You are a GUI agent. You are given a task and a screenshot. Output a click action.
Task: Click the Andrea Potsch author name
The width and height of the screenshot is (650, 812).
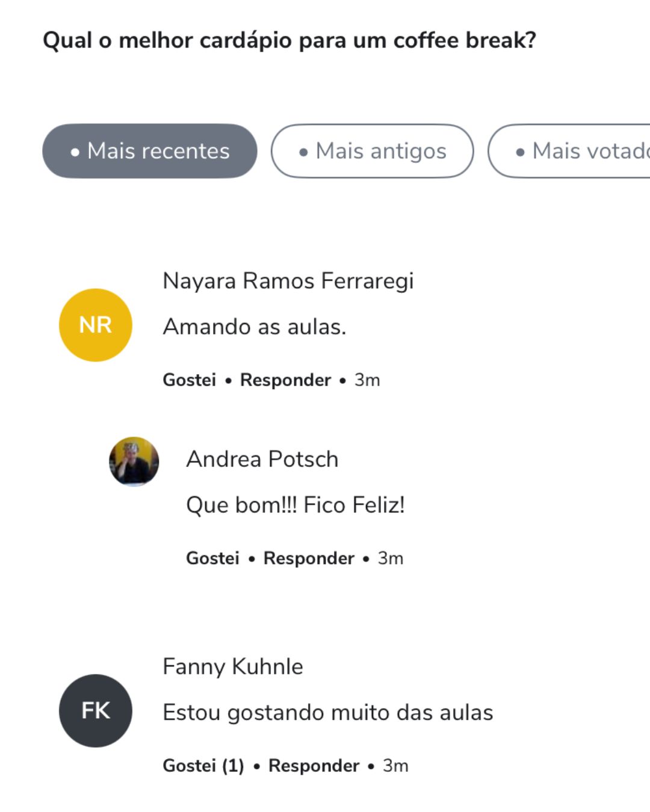(x=262, y=459)
